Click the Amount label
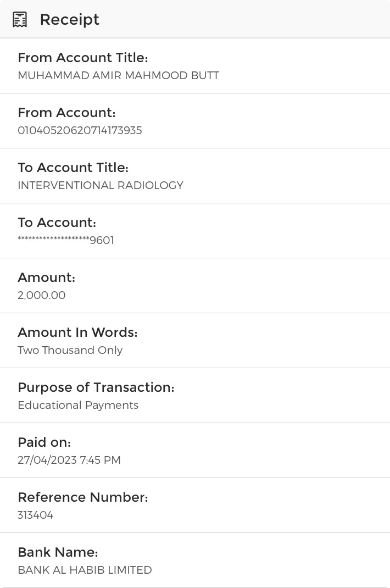390x588 pixels. (x=46, y=278)
